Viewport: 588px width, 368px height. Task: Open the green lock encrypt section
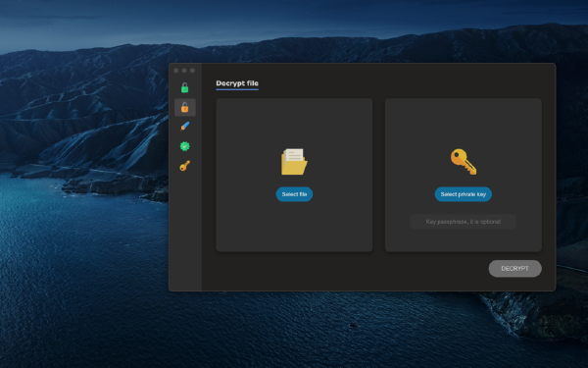185,88
